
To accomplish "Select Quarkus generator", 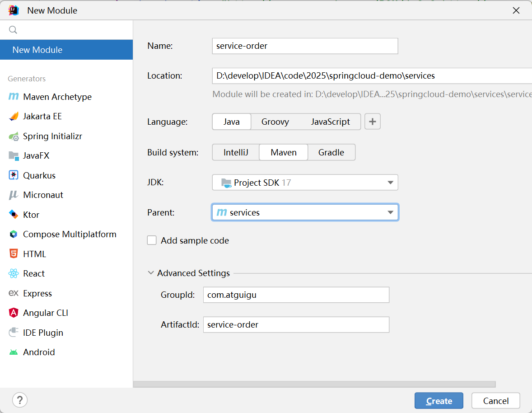I will [66, 175].
